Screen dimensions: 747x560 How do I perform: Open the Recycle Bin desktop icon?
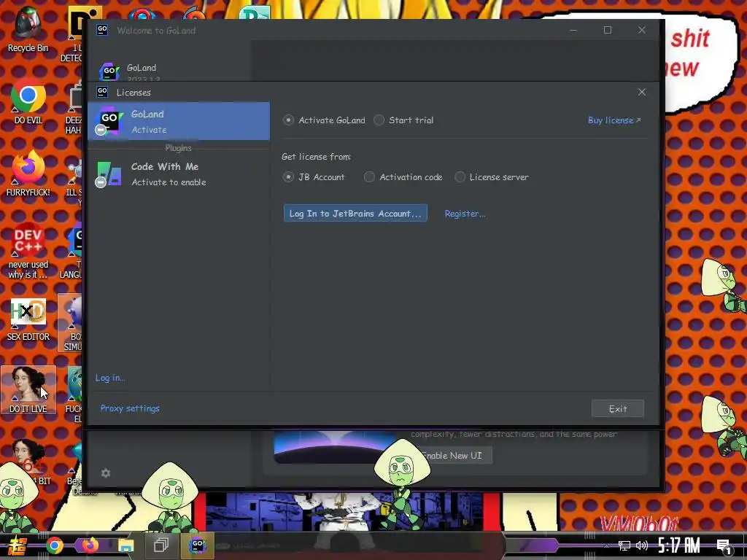coord(28,29)
